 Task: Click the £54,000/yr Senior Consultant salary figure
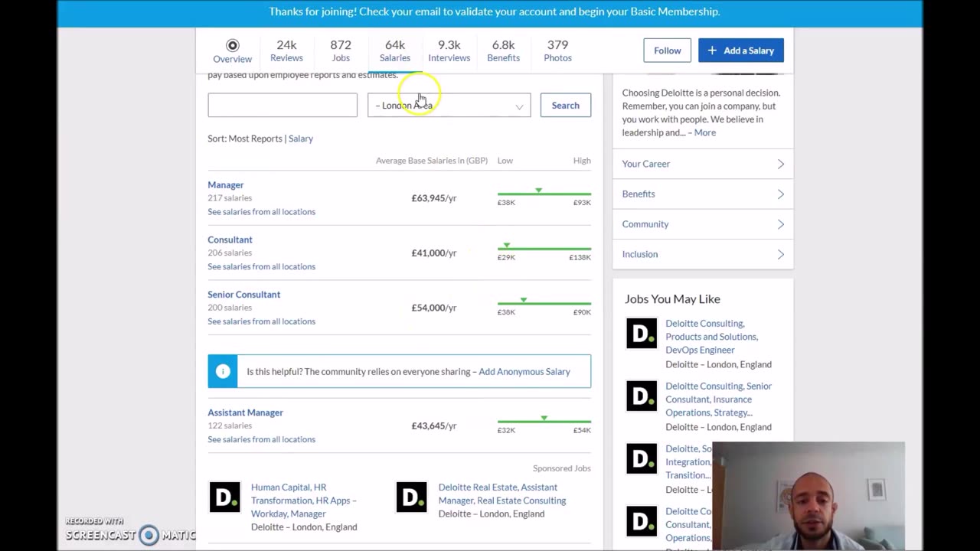434,308
